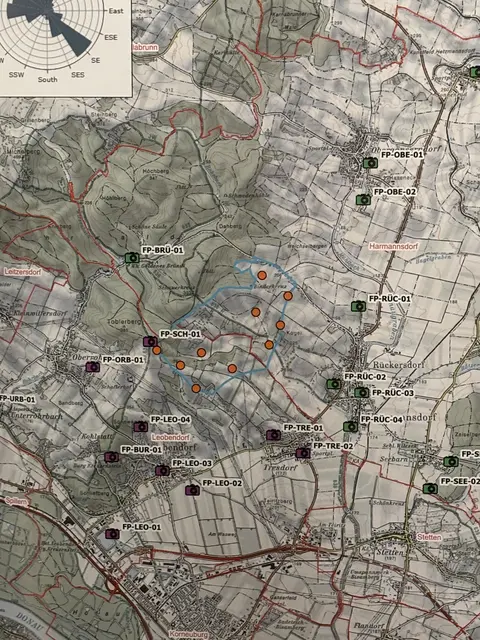Click the FP-RÜC-03 label
The height and width of the screenshot is (640, 480).
point(393,393)
